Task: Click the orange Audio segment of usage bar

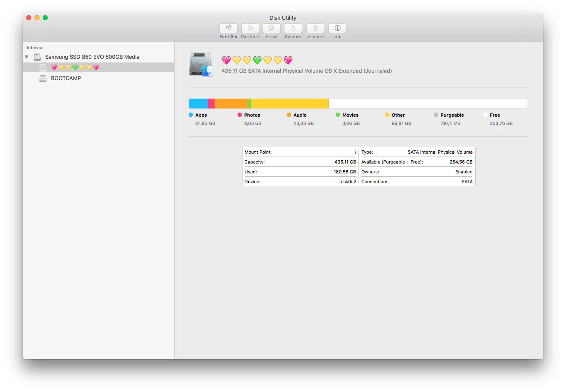Action: tap(231, 104)
